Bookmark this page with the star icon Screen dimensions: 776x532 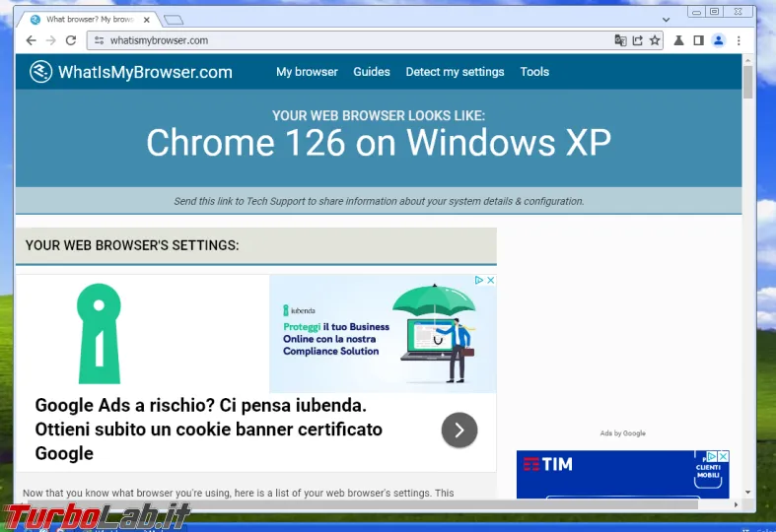pos(655,40)
